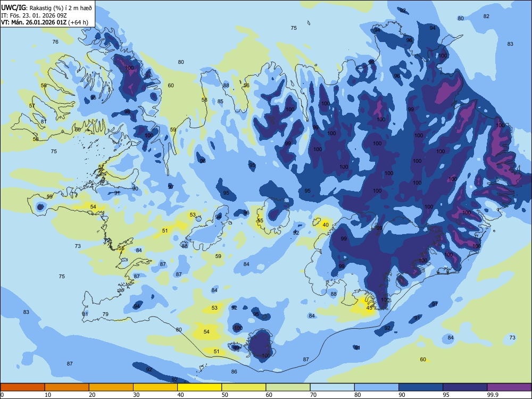Click the map value '97' in the western interior

click(171, 187)
